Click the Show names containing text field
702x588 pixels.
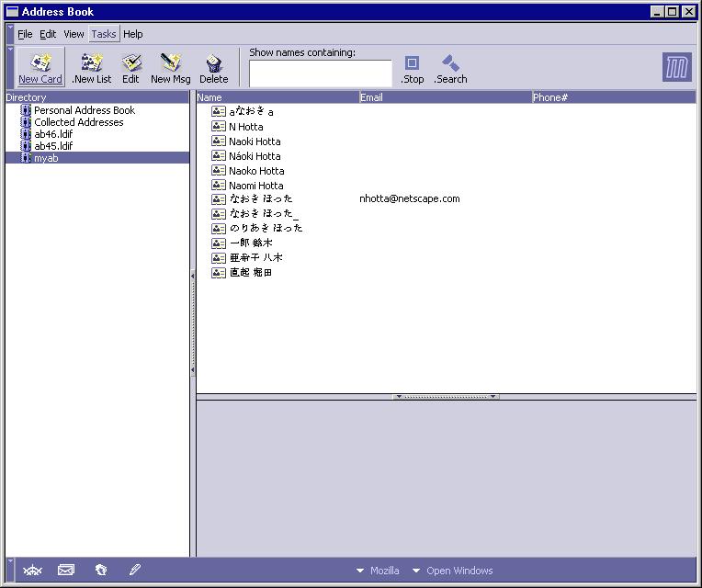click(320, 73)
